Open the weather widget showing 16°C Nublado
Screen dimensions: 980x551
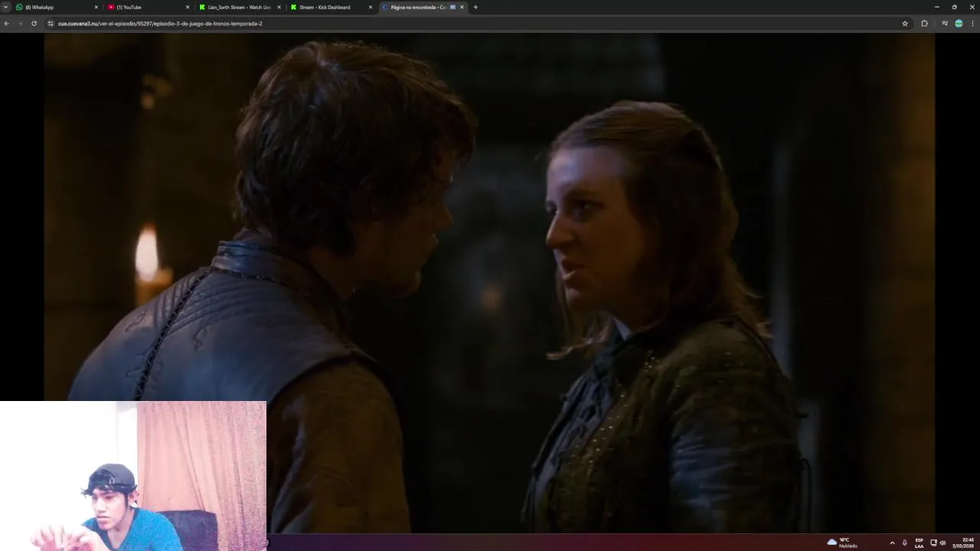[x=842, y=543]
